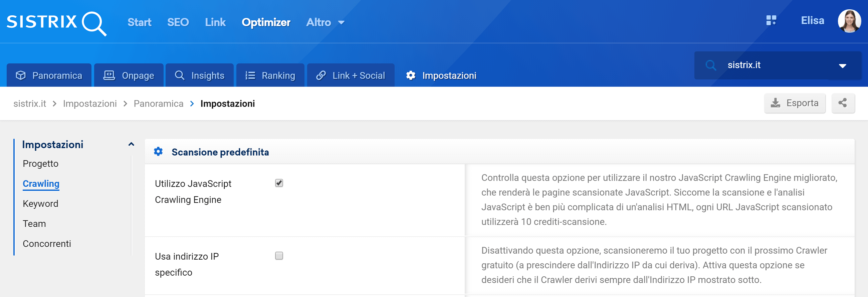Switch to the Panoramica tab
Screen dimensions: 868x297
(49, 75)
